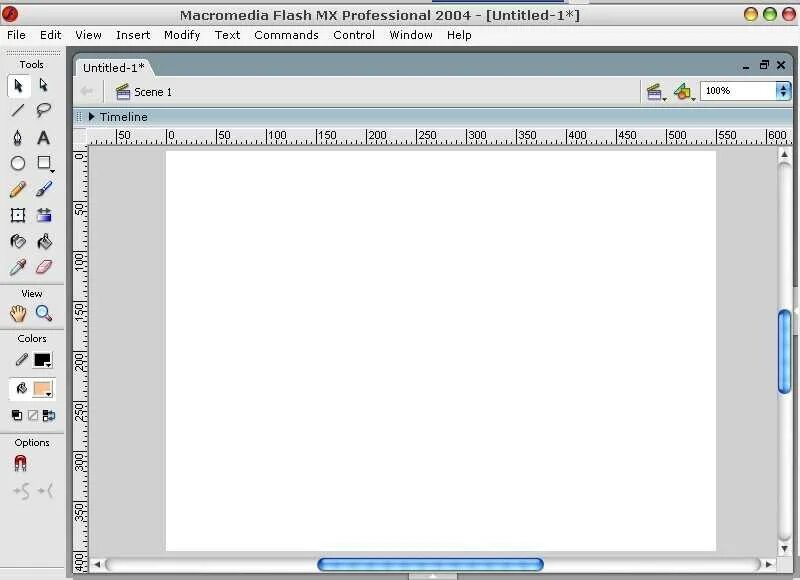Select the Text tool

coord(44,138)
